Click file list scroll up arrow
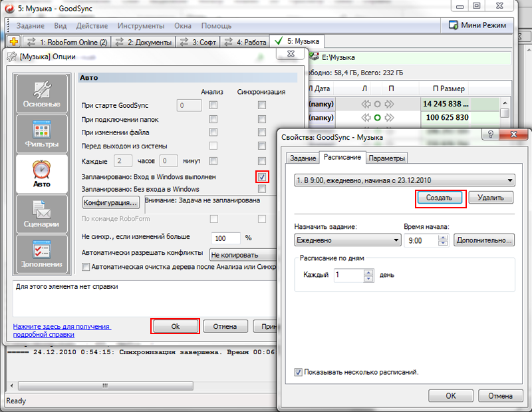Screen dimensions: 532x412 coord(505,103)
